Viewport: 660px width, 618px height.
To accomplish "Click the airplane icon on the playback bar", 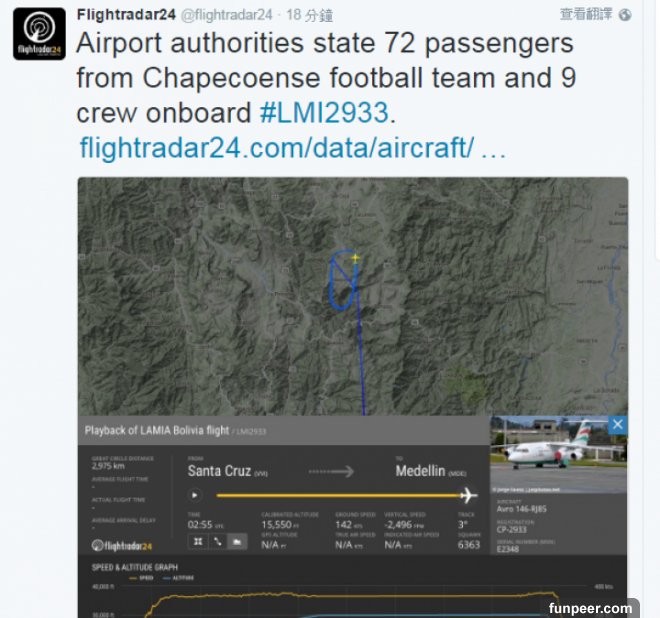I will 467,495.
